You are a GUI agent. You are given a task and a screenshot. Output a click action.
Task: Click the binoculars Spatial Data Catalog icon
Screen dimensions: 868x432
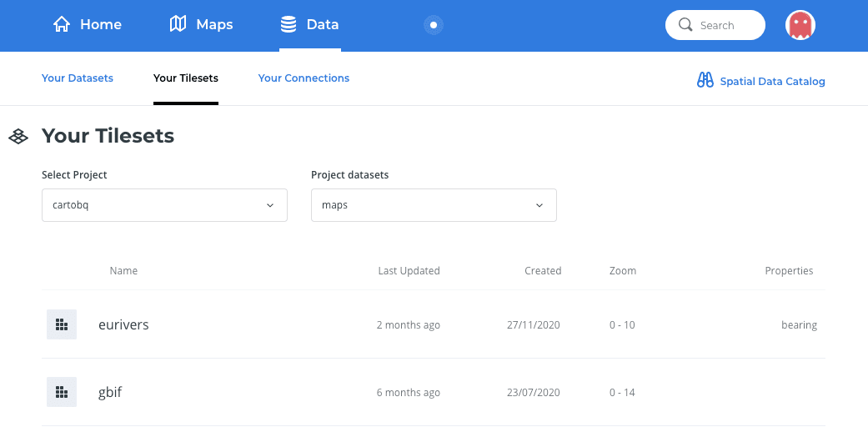point(705,81)
